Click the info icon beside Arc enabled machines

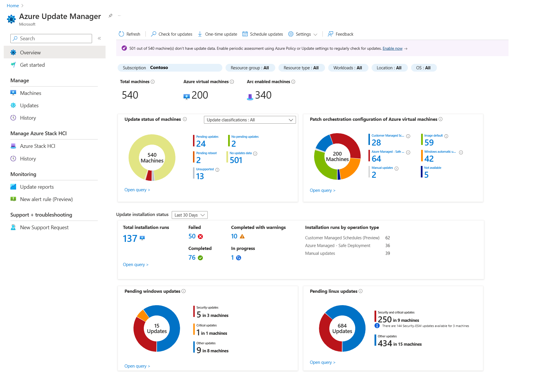[x=293, y=81]
